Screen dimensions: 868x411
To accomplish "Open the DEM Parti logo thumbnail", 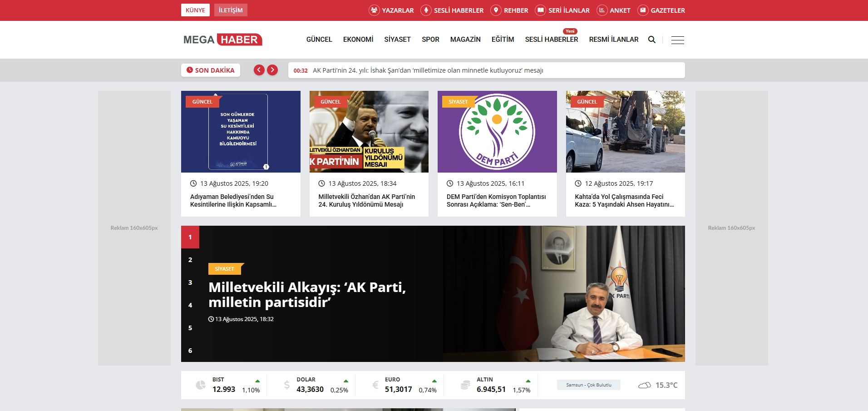I will pyautogui.click(x=497, y=132).
